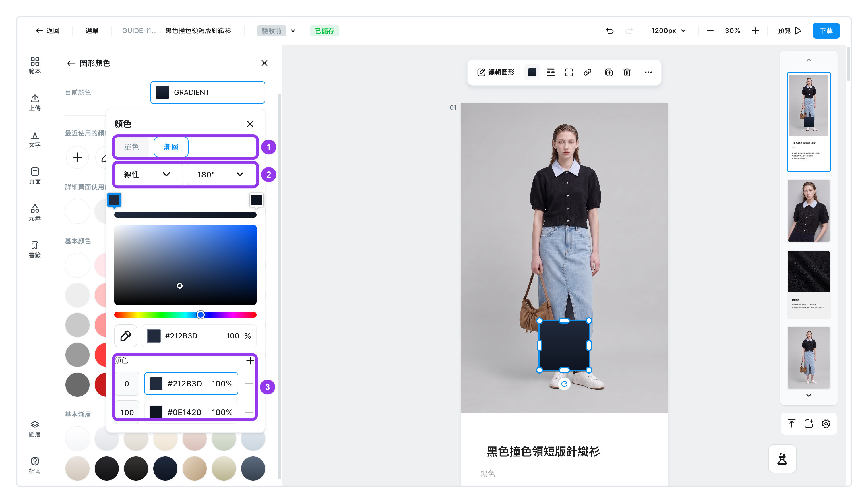Switch to the 單色 solid color tab
The height and width of the screenshot is (503, 868).
click(131, 147)
